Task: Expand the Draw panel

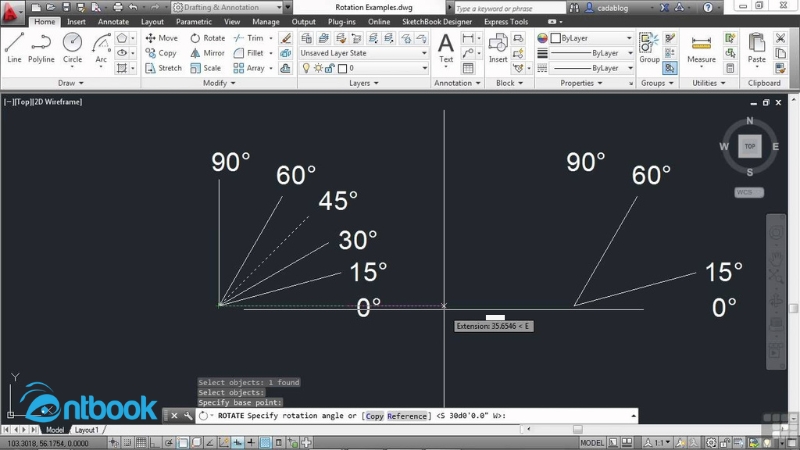Action: (70, 83)
